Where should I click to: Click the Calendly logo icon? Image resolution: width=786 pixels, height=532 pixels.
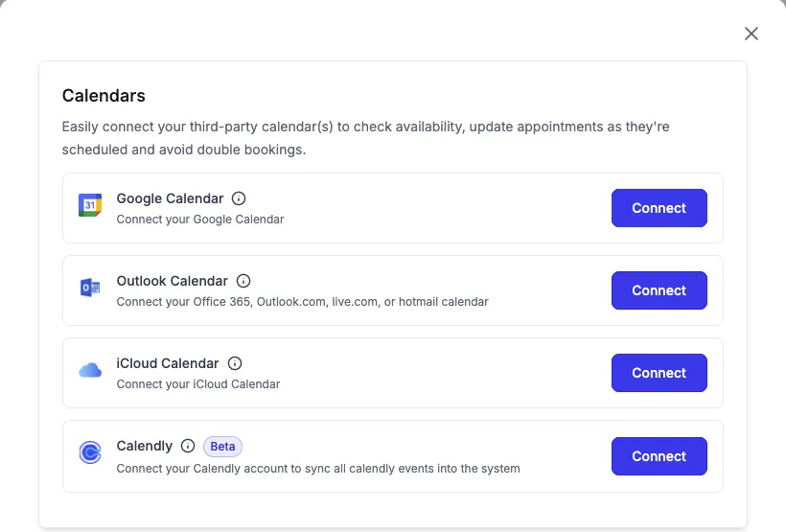coord(90,453)
